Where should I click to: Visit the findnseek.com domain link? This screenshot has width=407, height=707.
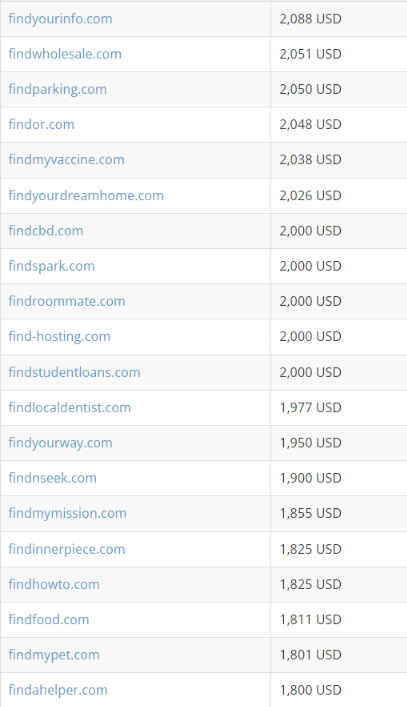tap(53, 478)
